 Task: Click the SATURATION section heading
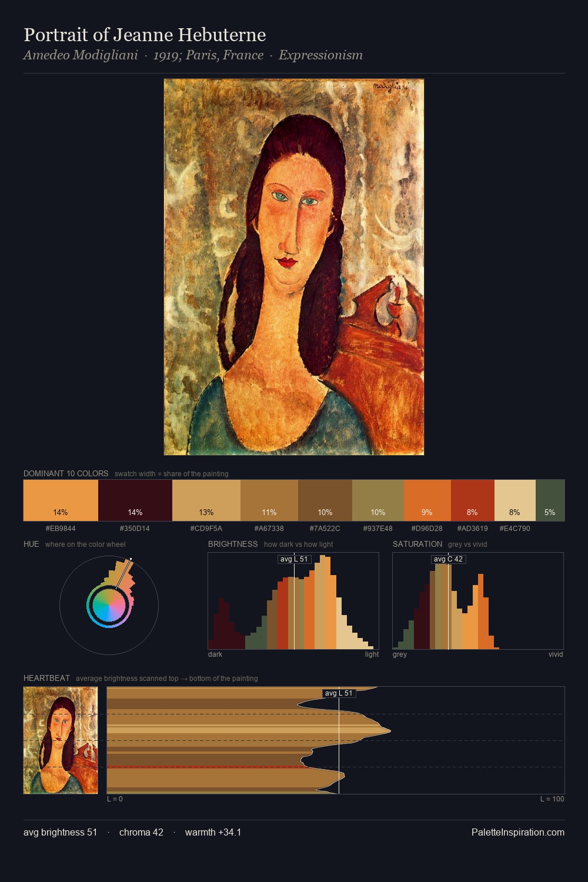pos(417,544)
